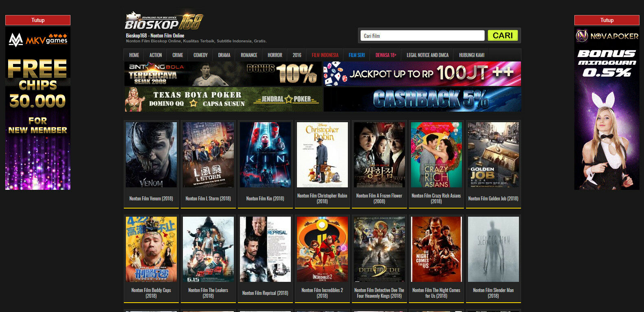This screenshot has width=644, height=312.
Task: Click 'Nonton Film Kin (2018)' link
Action: pyautogui.click(x=265, y=198)
